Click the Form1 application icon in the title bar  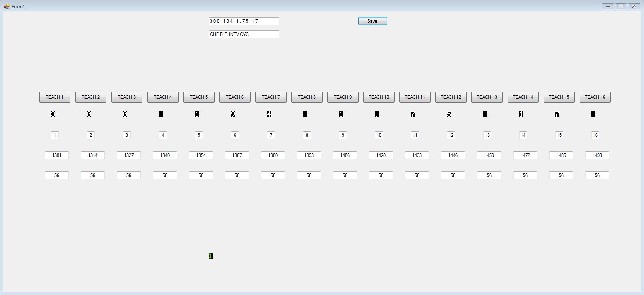(7, 6)
